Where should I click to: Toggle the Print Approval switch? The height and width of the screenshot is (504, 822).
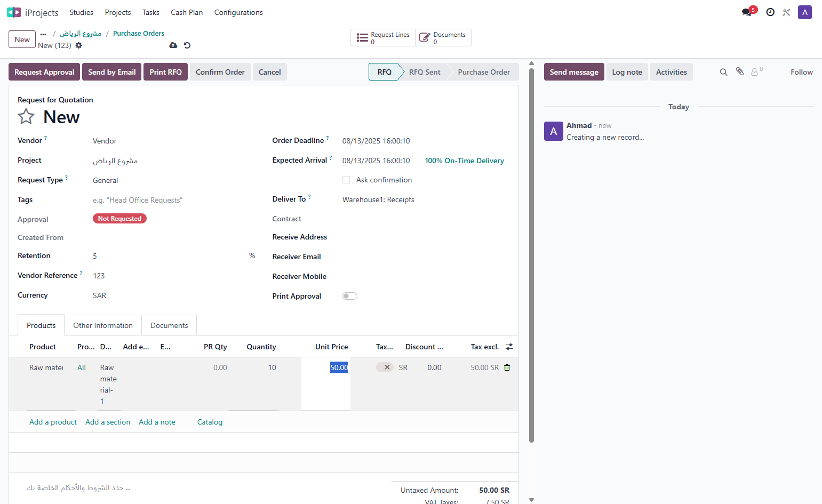pyautogui.click(x=350, y=296)
